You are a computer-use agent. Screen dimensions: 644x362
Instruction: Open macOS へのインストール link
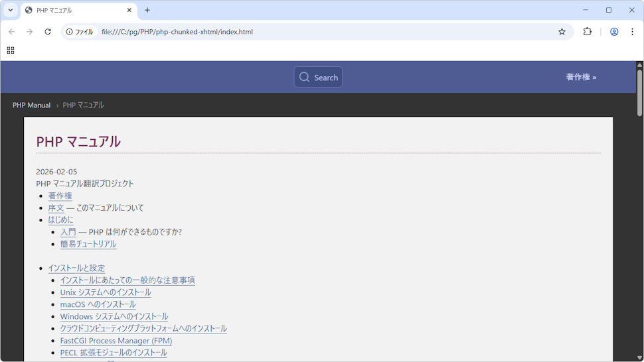pyautogui.click(x=98, y=304)
